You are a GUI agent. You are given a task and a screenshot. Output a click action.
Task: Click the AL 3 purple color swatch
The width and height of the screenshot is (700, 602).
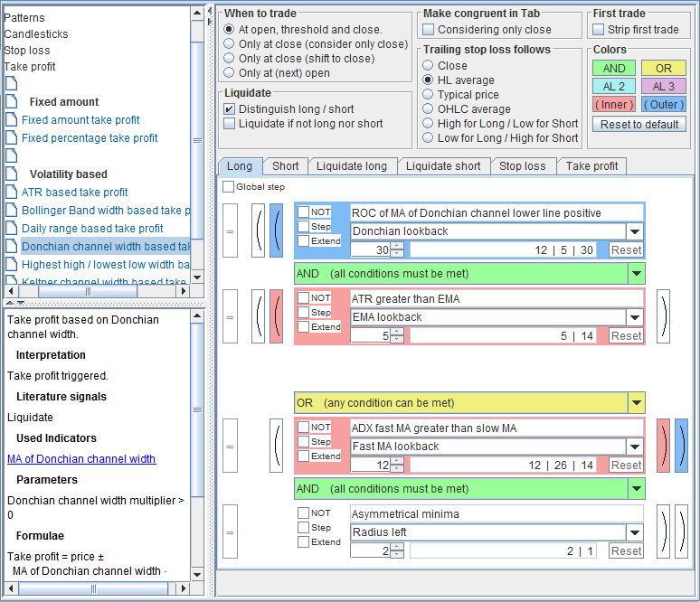pos(663,87)
